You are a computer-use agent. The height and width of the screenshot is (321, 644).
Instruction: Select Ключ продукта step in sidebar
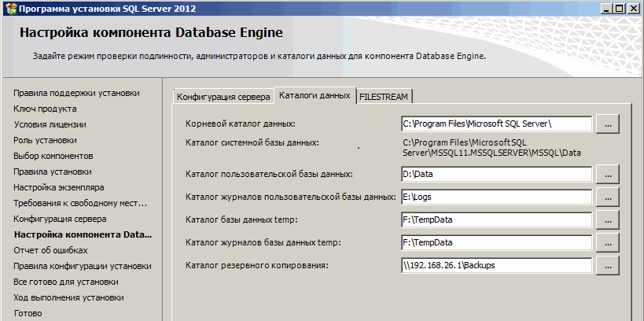click(45, 109)
